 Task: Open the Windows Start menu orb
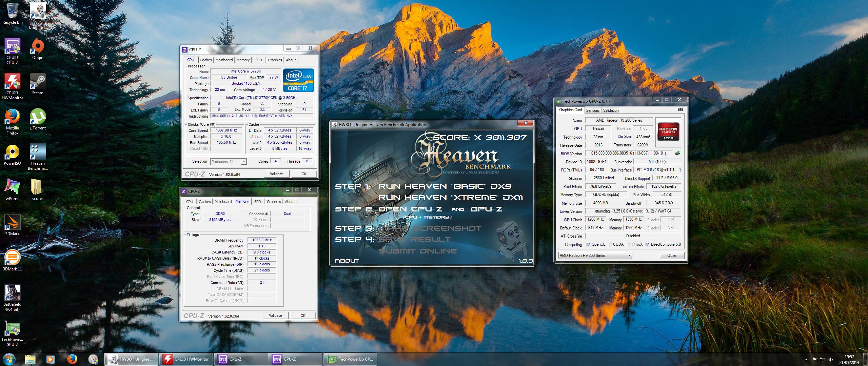9,359
